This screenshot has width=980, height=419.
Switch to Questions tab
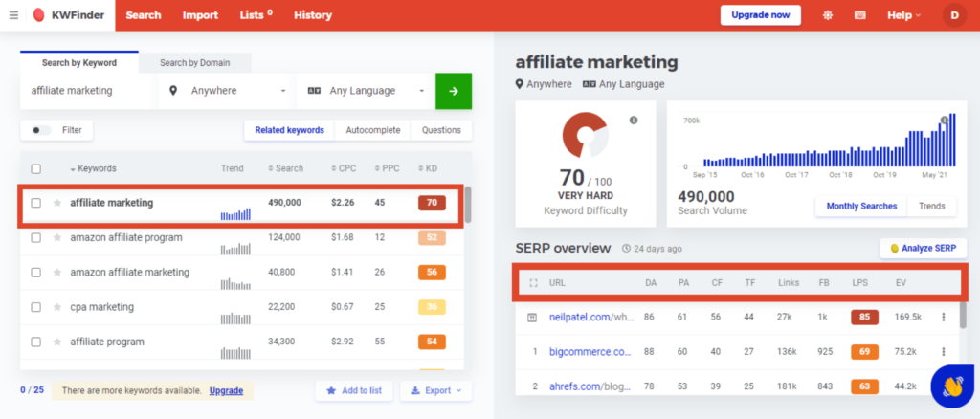point(441,130)
